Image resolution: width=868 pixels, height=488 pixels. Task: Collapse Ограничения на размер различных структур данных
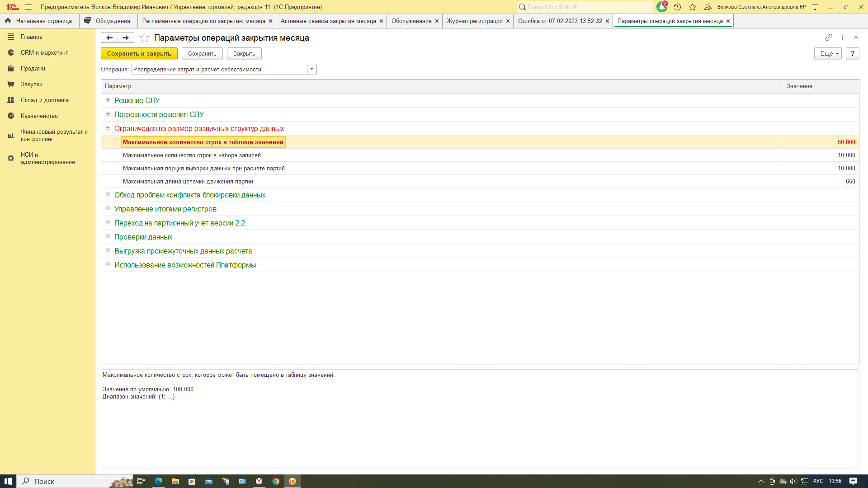click(108, 128)
